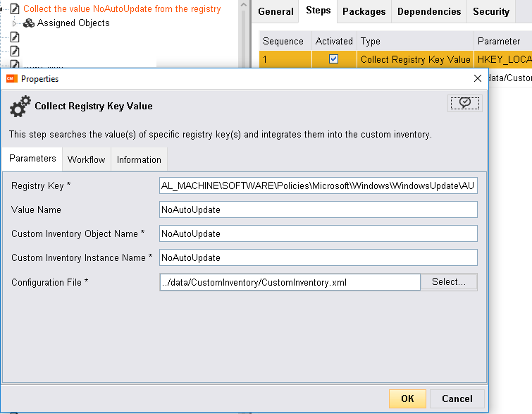Expand the Assigned Objects tree node

click(13, 23)
